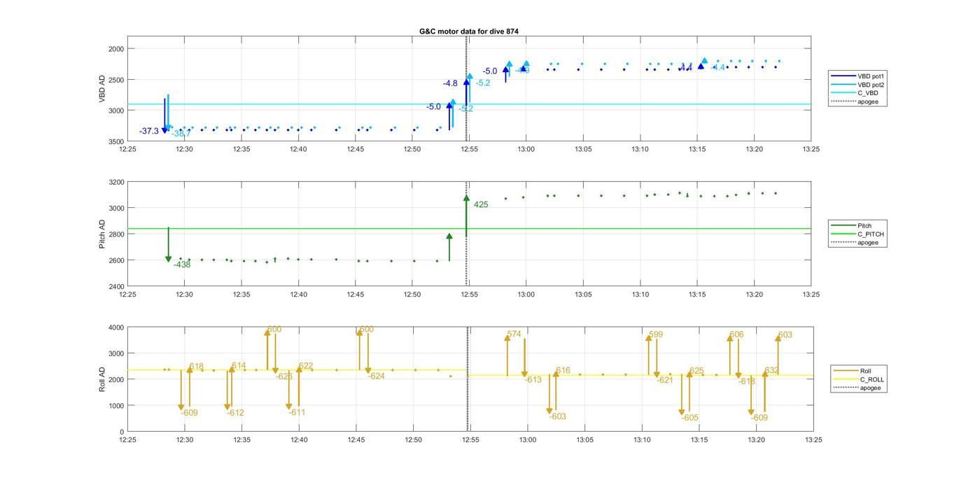Select the negative '-603' roll annotation
Viewport: 980px width, 485px height.
click(x=557, y=416)
